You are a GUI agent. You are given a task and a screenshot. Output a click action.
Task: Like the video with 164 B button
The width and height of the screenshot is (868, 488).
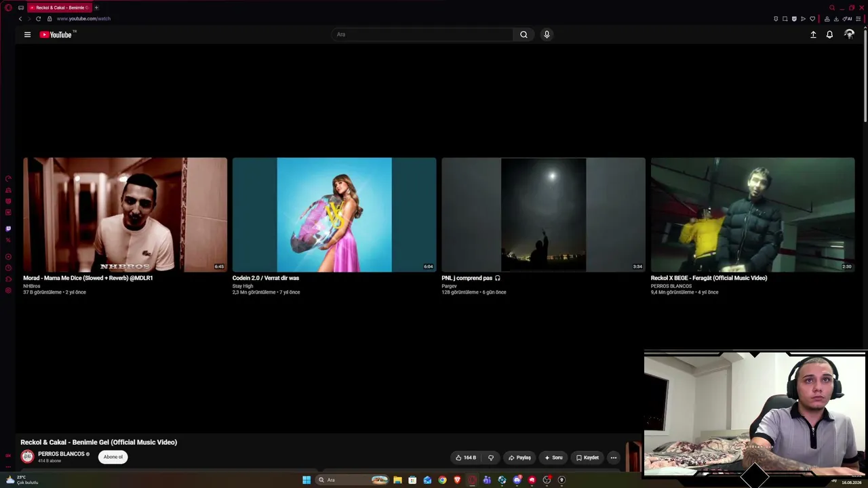466,457
